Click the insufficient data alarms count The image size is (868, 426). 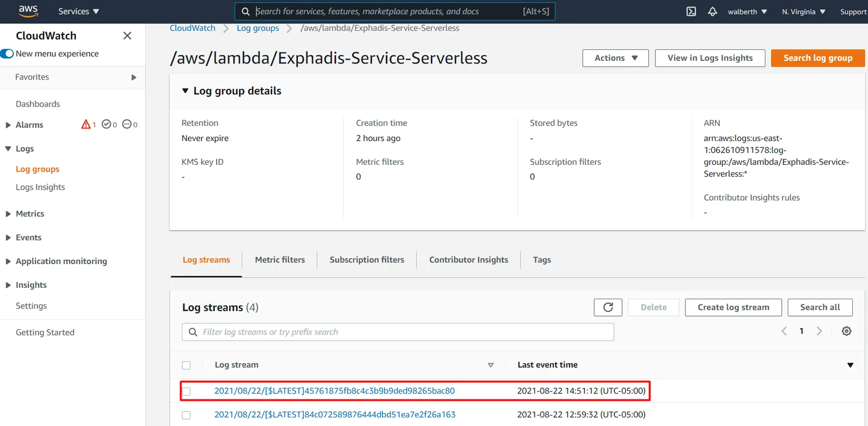[x=130, y=125]
